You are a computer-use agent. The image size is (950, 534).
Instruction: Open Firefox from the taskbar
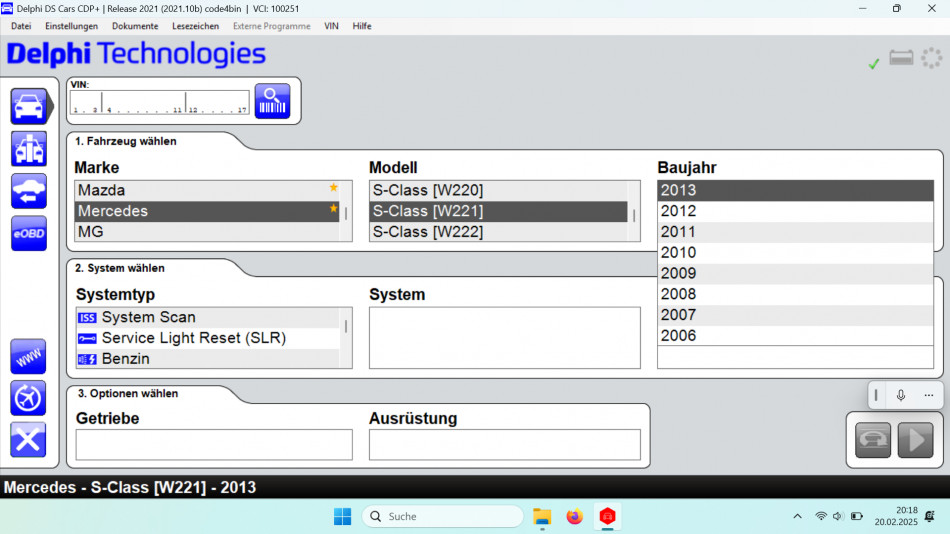click(x=574, y=516)
